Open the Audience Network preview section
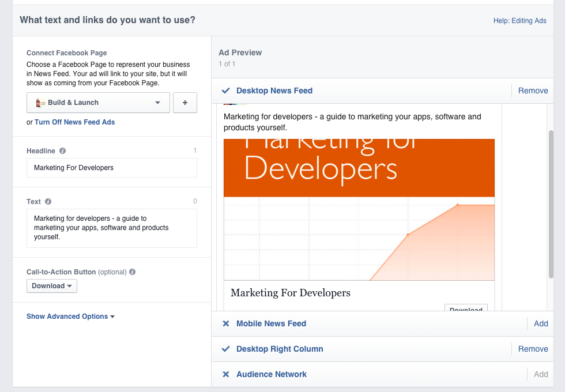 pyautogui.click(x=272, y=374)
